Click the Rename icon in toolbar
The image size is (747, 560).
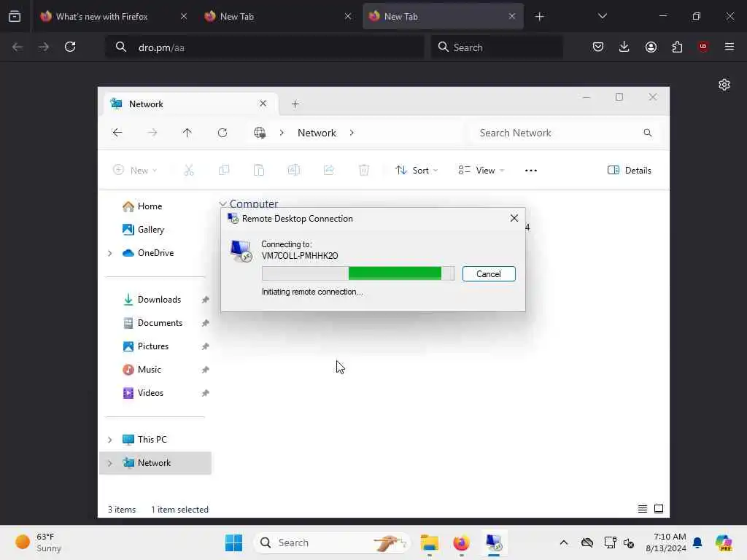coord(294,170)
